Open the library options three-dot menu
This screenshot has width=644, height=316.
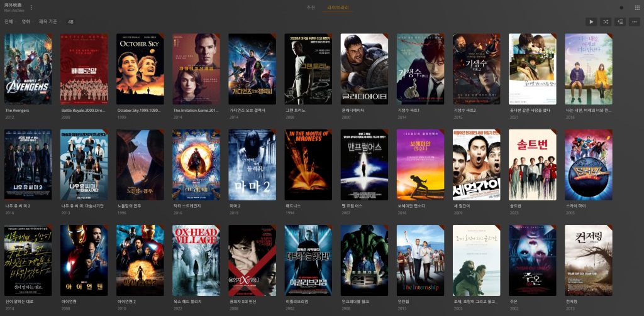pos(31,8)
